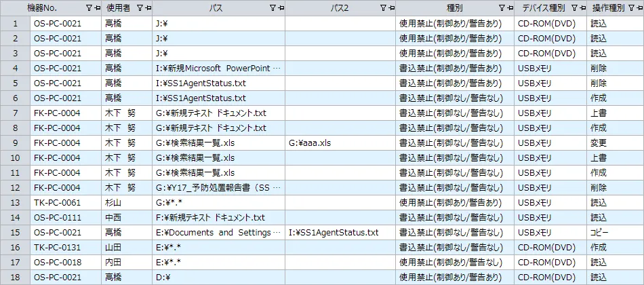Click I:¥SS1AgentStatus.txt in パス2 column
Screen dimensions: 644x285
tap(341, 232)
